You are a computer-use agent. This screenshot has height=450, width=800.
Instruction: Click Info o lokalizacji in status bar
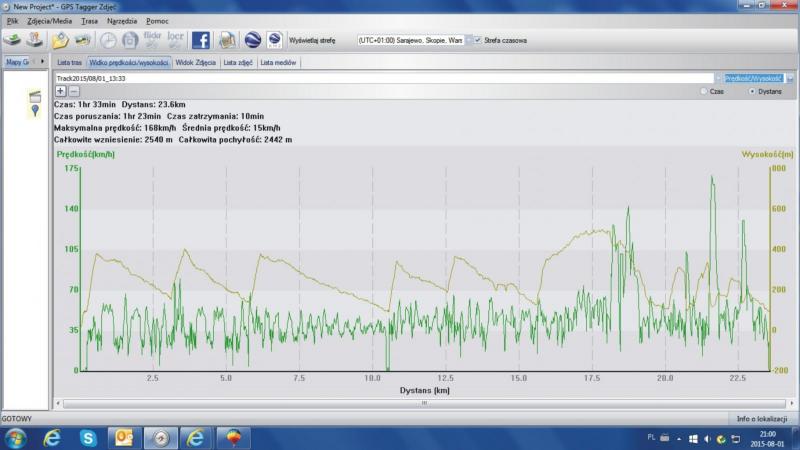pyautogui.click(x=762, y=419)
